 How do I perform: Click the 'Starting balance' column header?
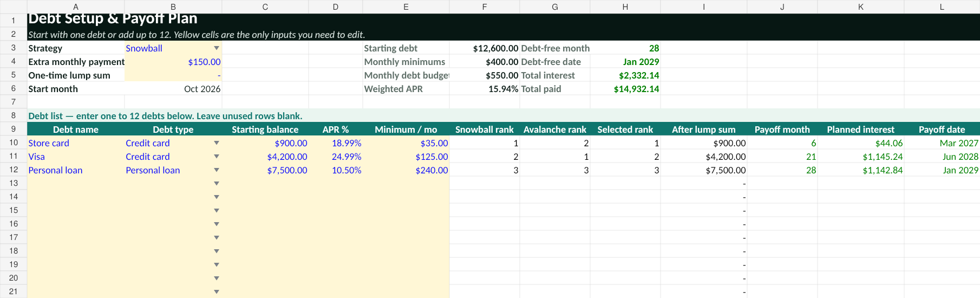click(265, 129)
